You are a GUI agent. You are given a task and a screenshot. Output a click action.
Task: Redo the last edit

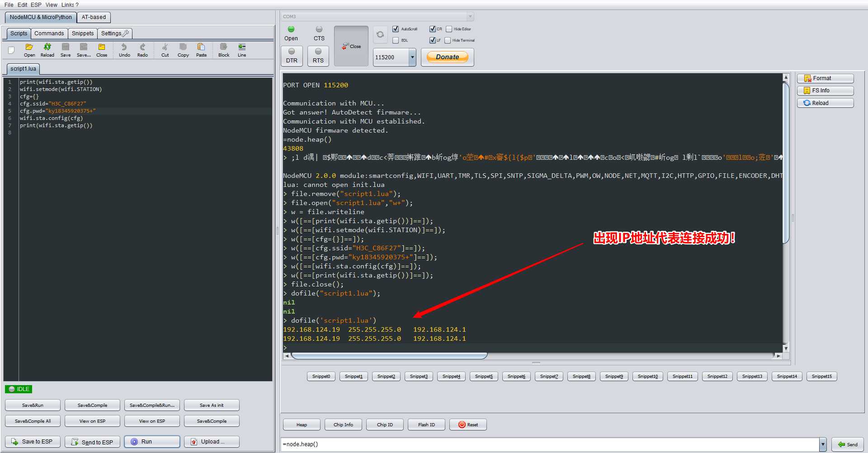[142, 50]
